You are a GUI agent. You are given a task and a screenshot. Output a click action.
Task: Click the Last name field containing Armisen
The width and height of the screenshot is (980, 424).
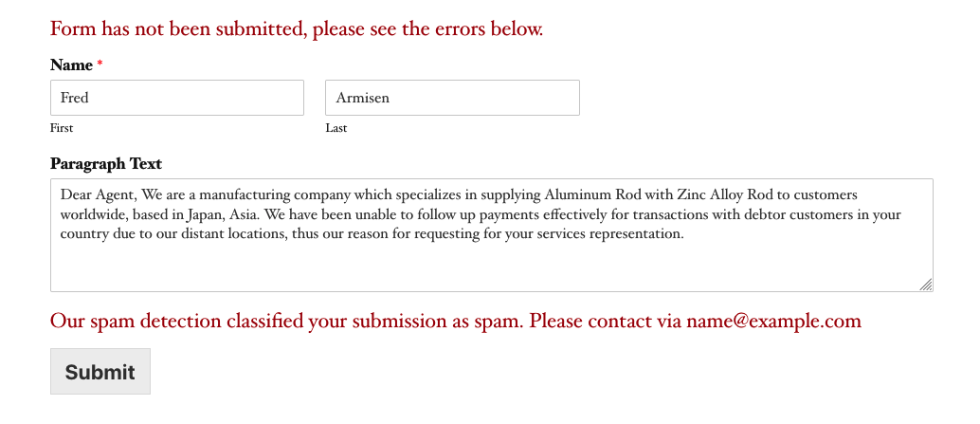pyautogui.click(x=452, y=98)
